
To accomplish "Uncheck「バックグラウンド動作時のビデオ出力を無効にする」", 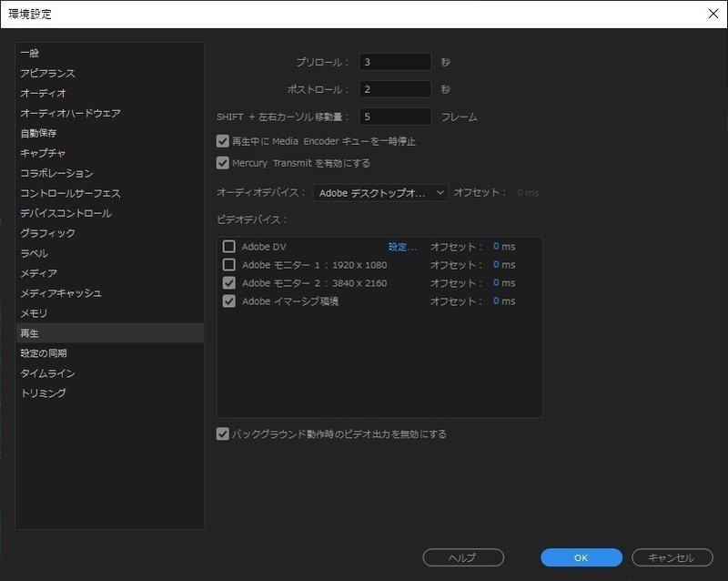I will point(221,433).
